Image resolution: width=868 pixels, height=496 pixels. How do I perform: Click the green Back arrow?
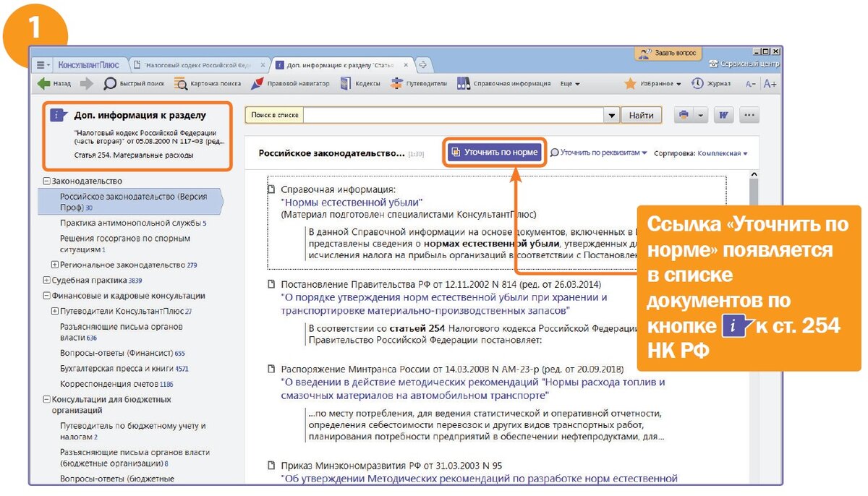pos(44,84)
